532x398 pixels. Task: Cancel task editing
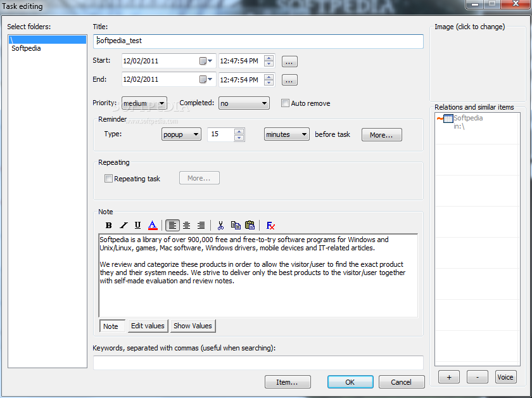coord(402,382)
